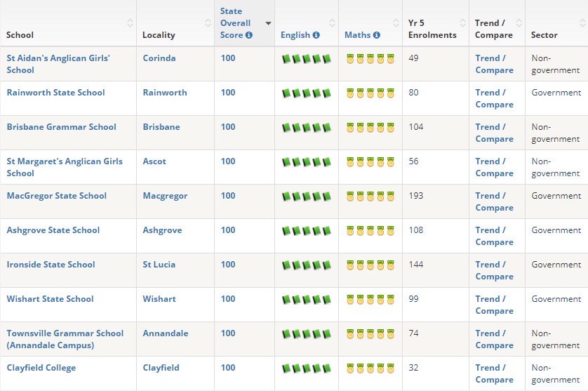Open Rainworth State School page

click(56, 93)
